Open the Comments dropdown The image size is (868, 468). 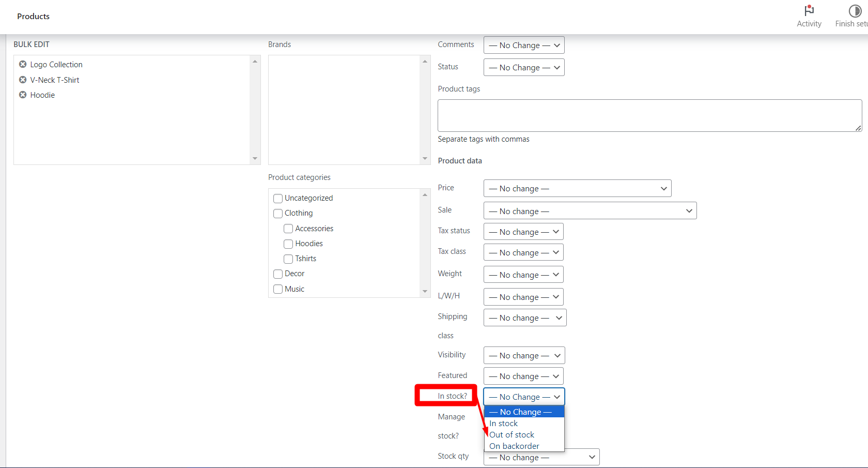[524, 46]
